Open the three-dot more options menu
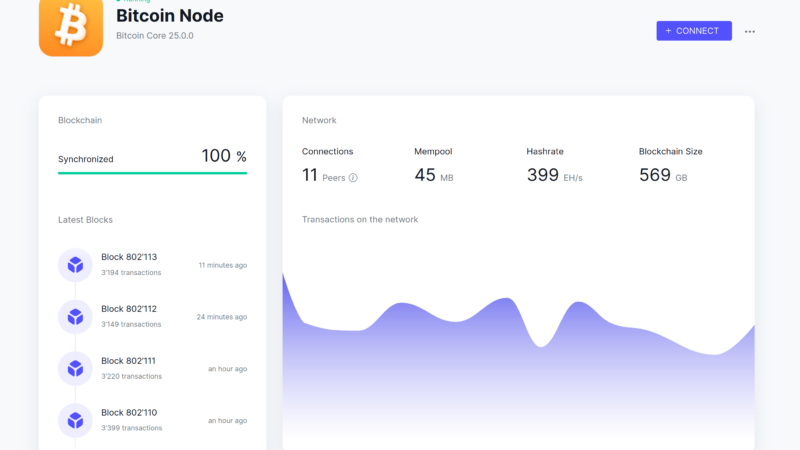Screen dimensions: 800x450 (x=749, y=31)
